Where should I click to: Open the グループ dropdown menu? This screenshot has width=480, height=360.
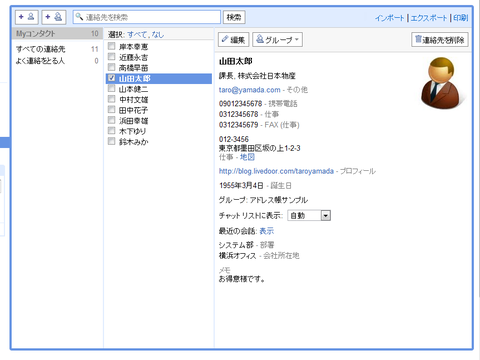click(x=277, y=40)
